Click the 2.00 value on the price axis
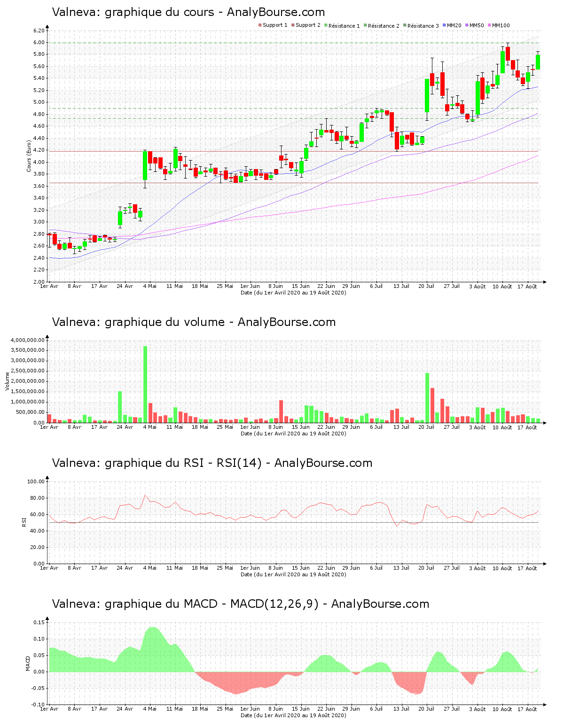The image size is (564, 728). coord(39,282)
